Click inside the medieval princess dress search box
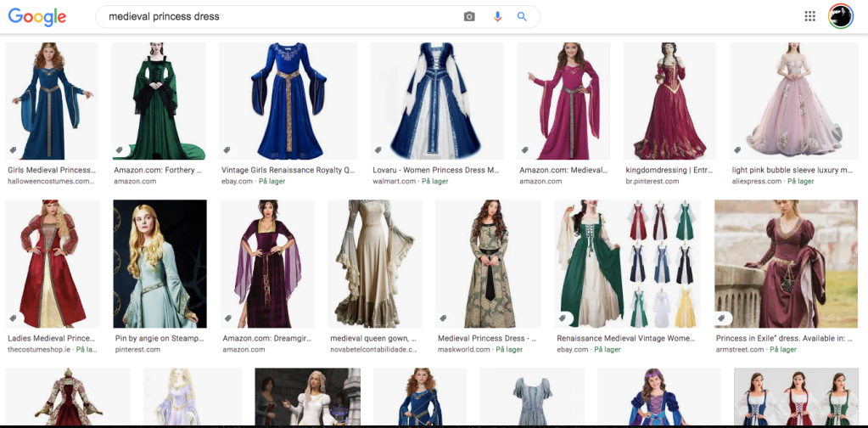The height and width of the screenshot is (428, 868). click(x=280, y=17)
